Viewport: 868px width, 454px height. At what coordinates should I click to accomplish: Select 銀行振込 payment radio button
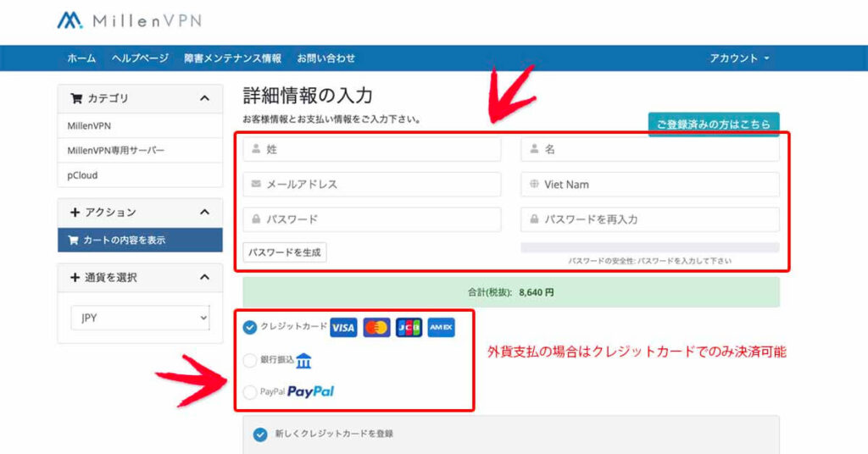[x=250, y=361]
